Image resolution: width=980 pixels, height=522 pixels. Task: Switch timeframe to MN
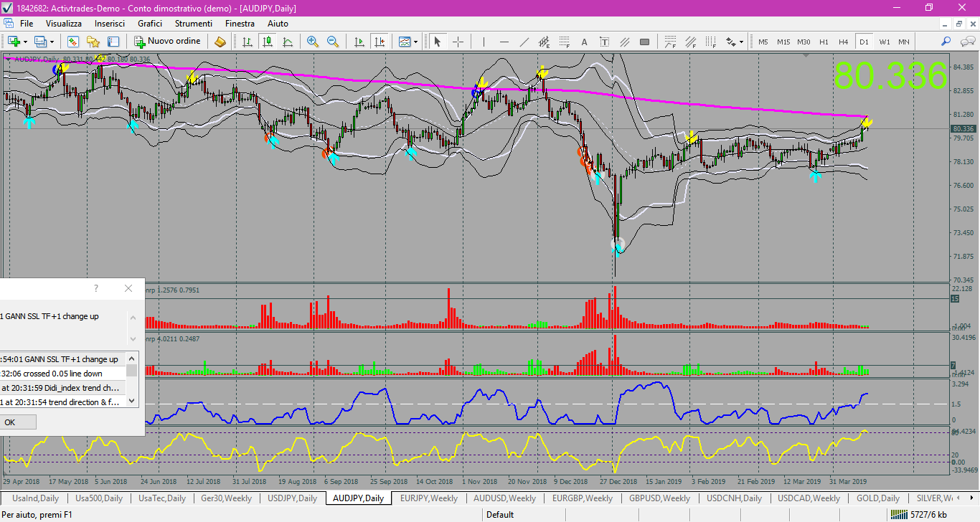(904, 42)
